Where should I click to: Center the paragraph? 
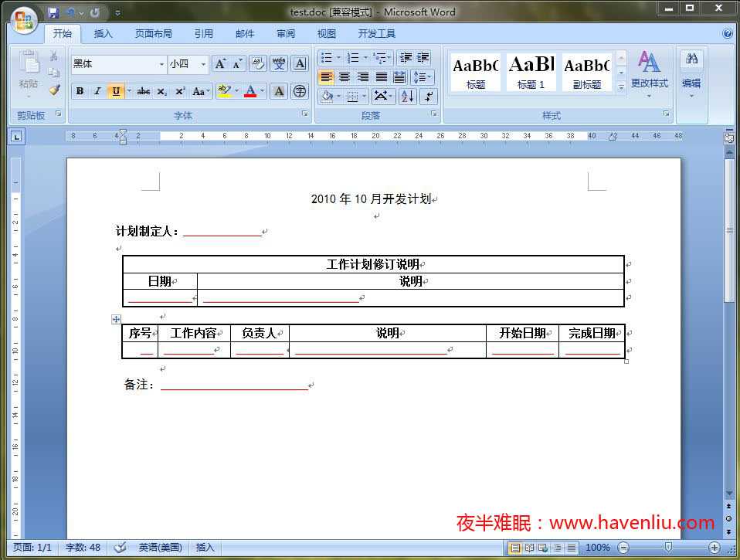345,77
